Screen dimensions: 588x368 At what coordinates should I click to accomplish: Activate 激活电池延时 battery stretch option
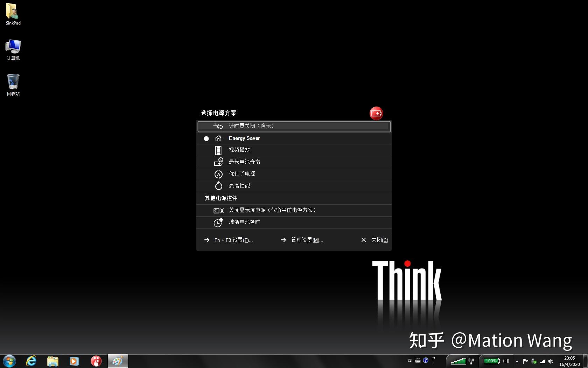tap(244, 222)
